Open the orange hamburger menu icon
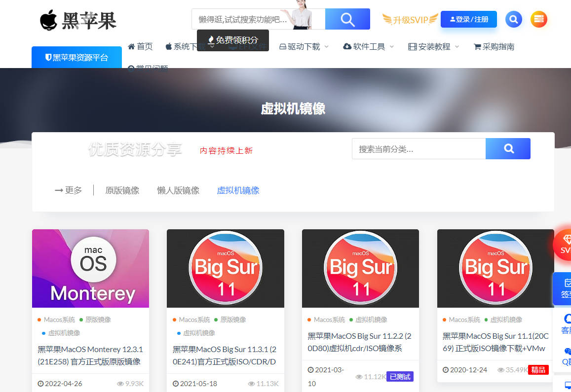The image size is (571, 392). [x=539, y=19]
